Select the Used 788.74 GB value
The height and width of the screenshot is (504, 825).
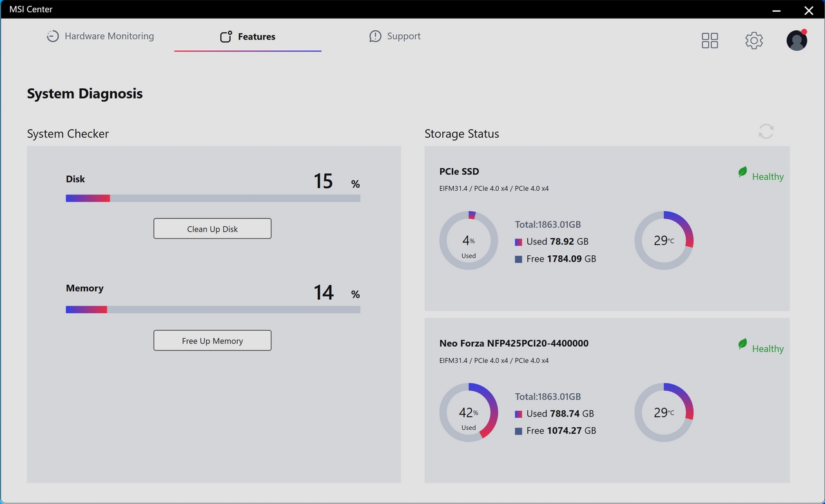click(560, 414)
